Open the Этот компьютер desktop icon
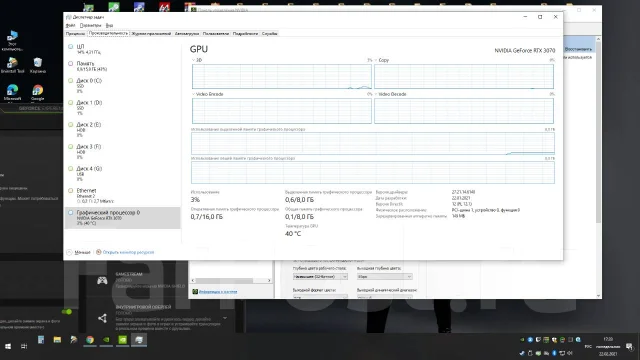The width and height of the screenshot is (640, 360). point(12,41)
